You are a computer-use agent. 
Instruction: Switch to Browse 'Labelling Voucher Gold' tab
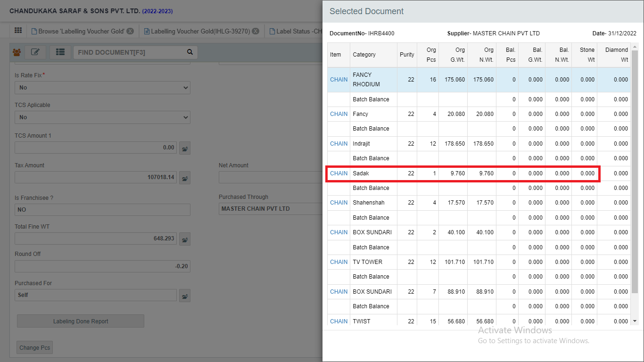[x=81, y=31]
